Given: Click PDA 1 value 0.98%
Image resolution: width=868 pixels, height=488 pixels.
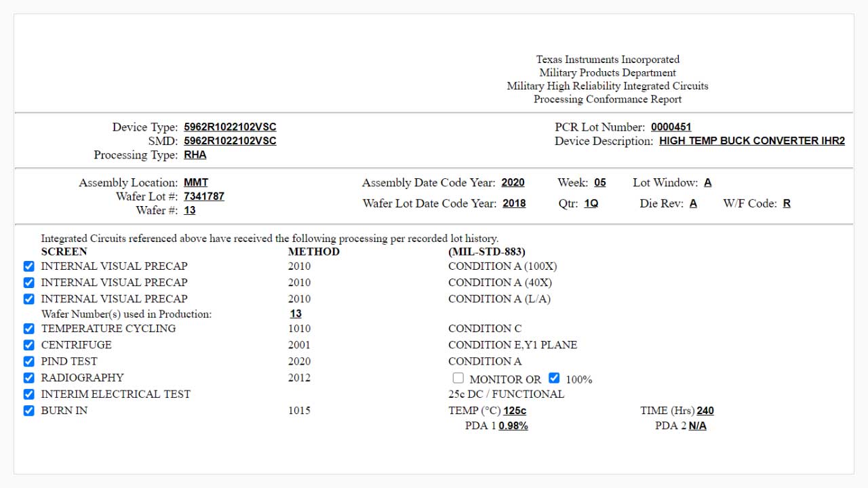Looking at the screenshot, I should (513, 426).
